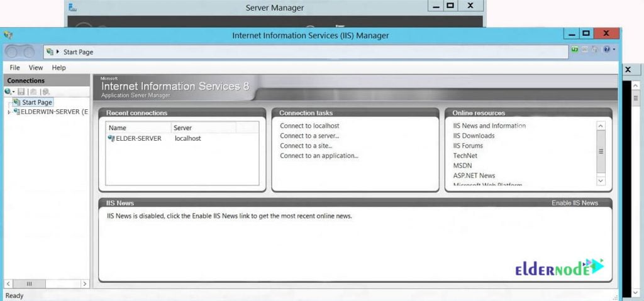The width and height of the screenshot is (644, 301).
Task: Expand the ELDERWIN-SERVER tree node
Action: pyautogui.click(x=9, y=112)
